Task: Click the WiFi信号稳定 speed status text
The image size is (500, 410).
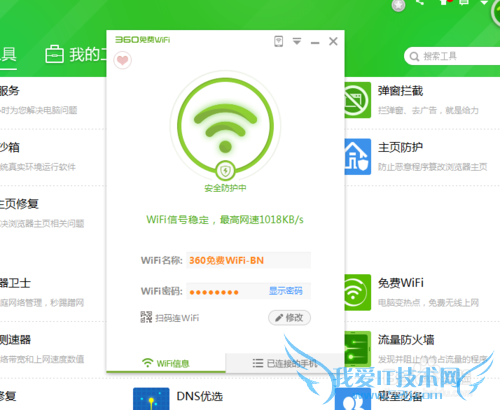Action: coord(225,220)
